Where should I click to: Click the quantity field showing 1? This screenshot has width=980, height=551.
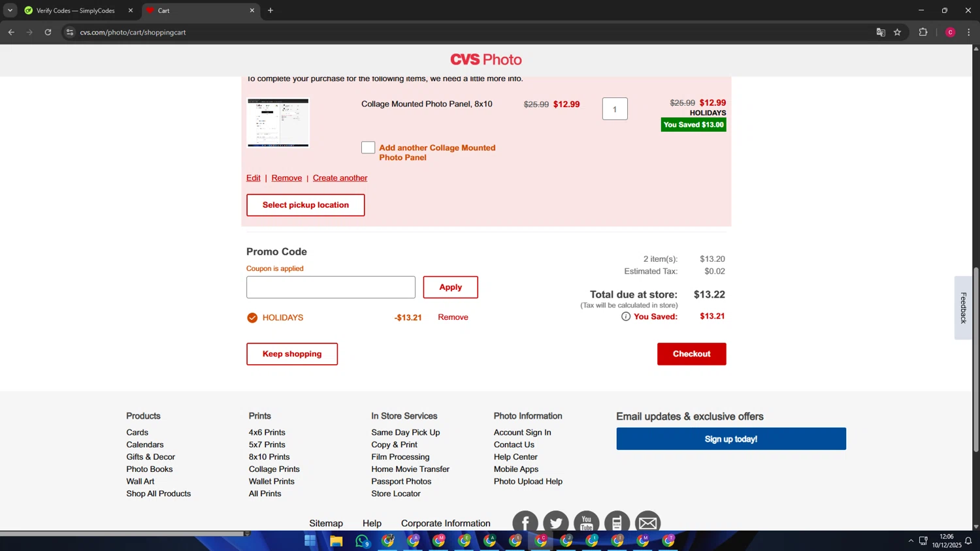click(615, 109)
